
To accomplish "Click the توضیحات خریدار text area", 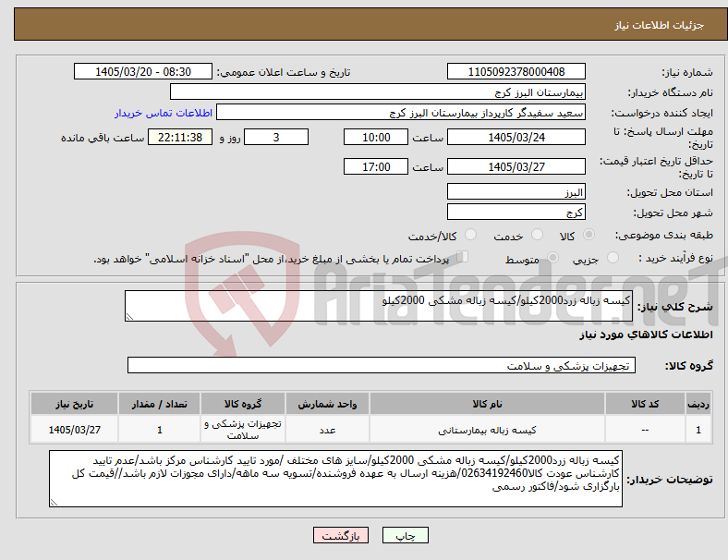I will tap(335, 479).
